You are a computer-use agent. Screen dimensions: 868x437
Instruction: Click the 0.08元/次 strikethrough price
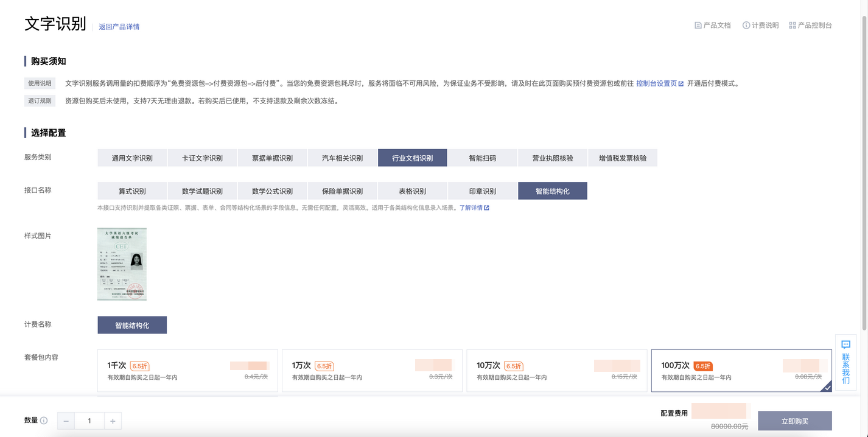[807, 377]
